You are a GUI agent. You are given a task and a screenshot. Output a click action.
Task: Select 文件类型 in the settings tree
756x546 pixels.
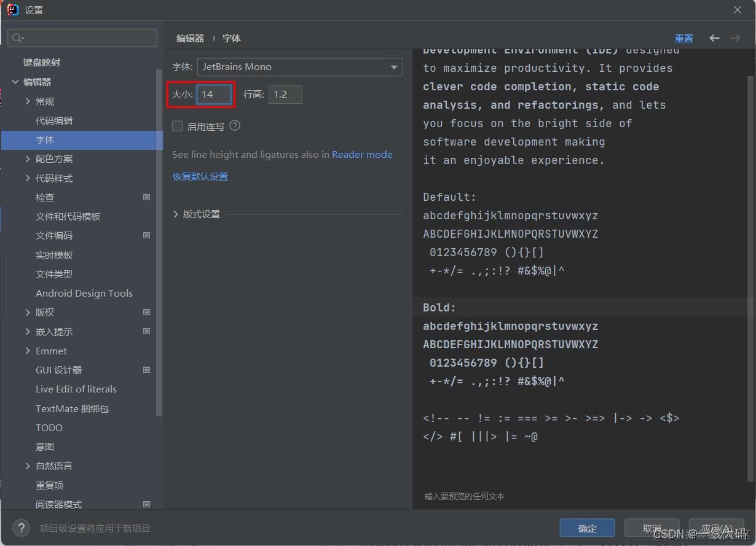coord(54,274)
